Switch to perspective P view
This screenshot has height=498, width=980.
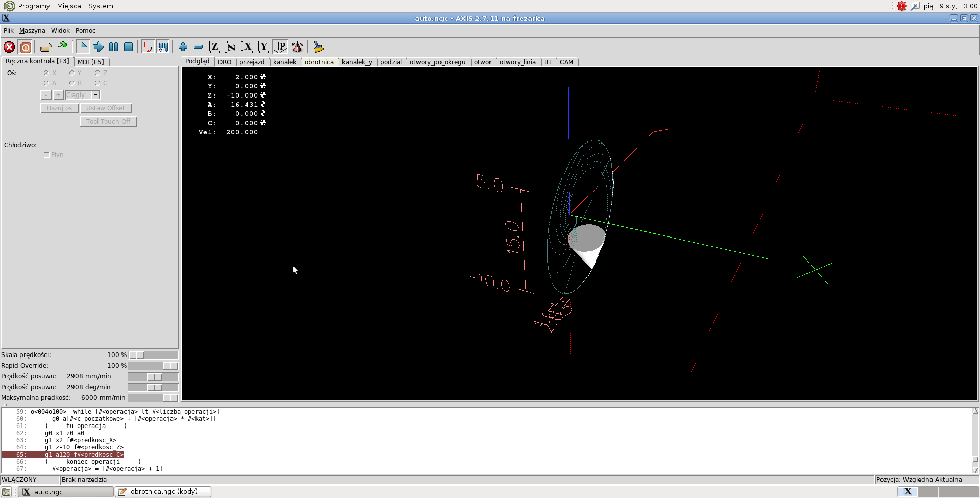pos(280,47)
